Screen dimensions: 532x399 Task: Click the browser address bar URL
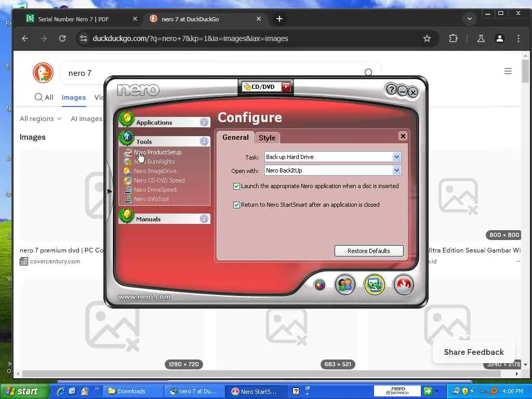(x=190, y=38)
